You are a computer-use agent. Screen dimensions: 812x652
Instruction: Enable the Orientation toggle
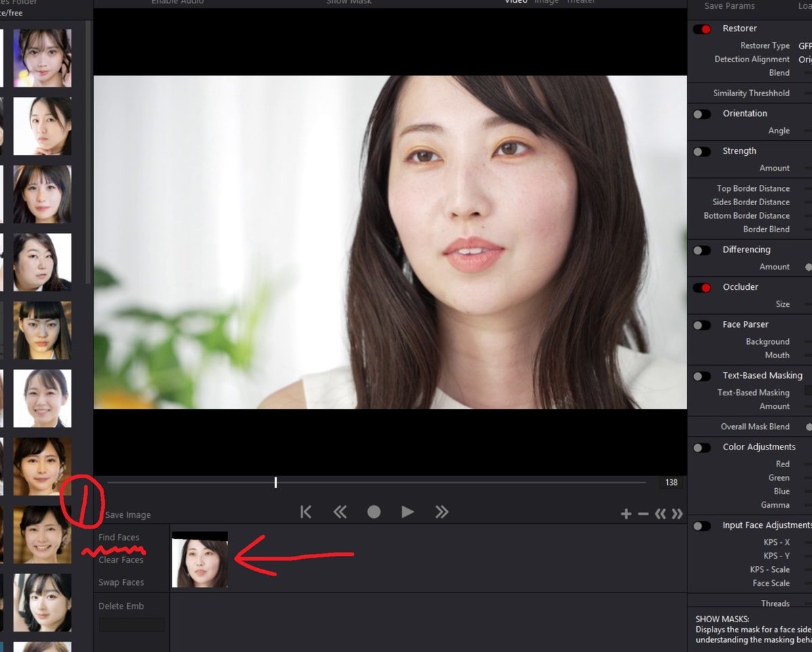coord(702,114)
